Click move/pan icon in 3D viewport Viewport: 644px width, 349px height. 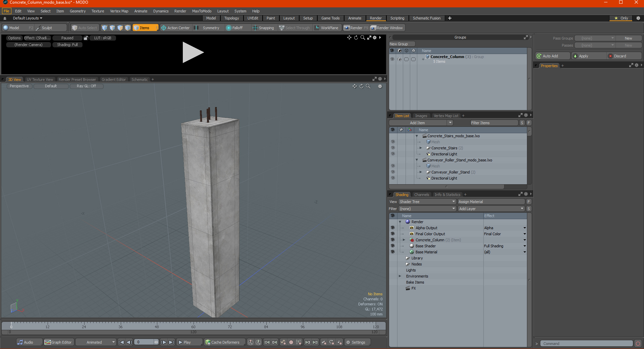point(355,86)
